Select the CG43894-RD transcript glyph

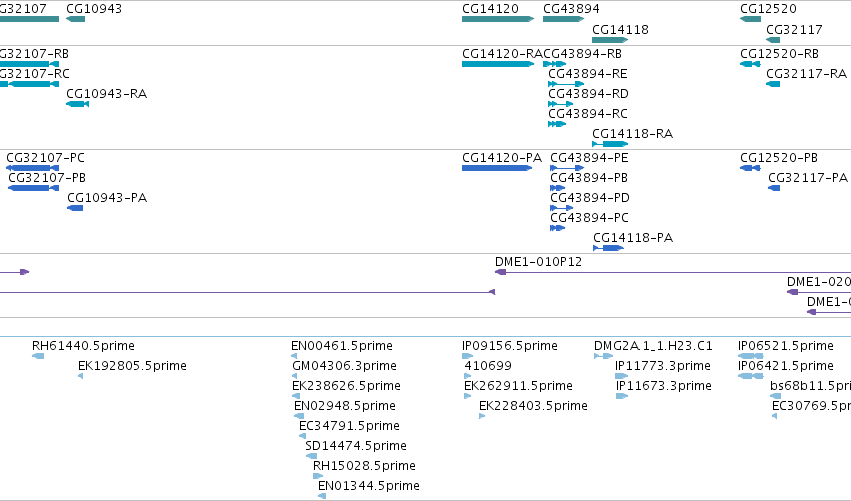(x=560, y=104)
